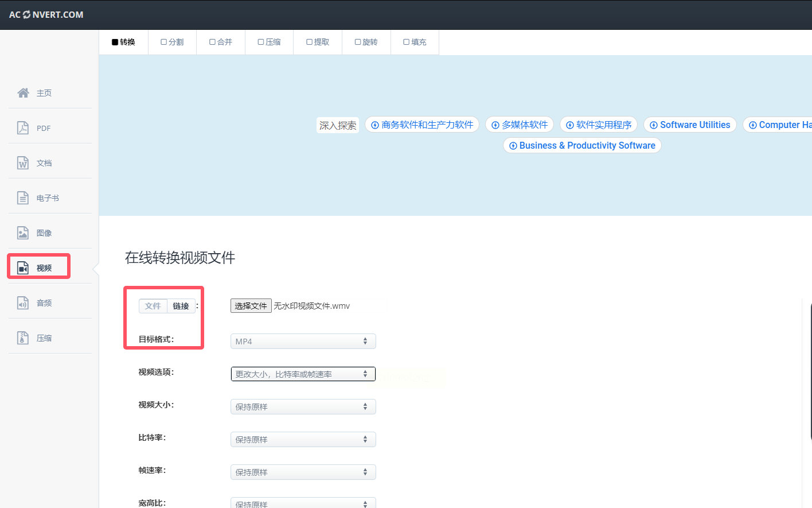
Task: Click the 选择文件 choose file button
Action: tap(251, 307)
